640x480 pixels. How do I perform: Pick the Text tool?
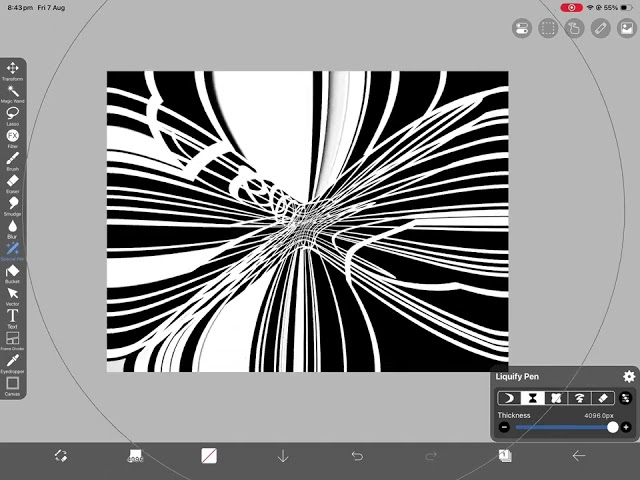[x=13, y=319]
